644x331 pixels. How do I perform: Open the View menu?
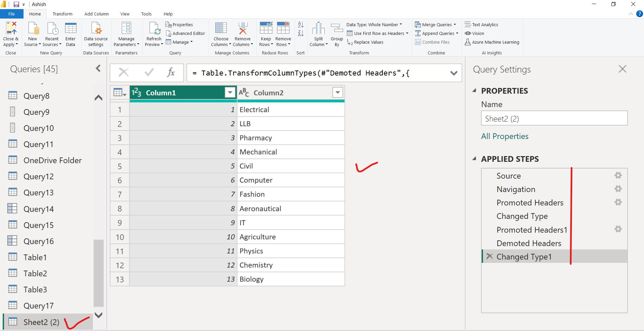click(x=124, y=14)
